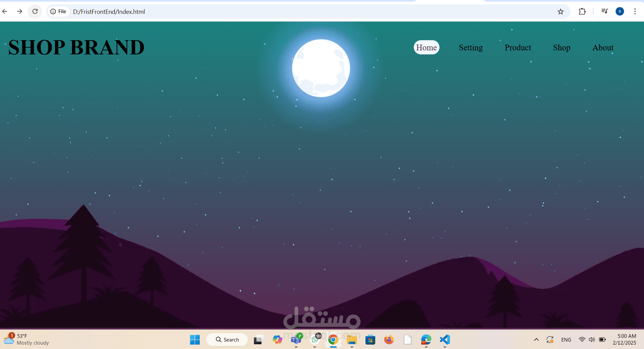Reload the Index.html page
This screenshot has height=349, width=644.
(35, 11)
